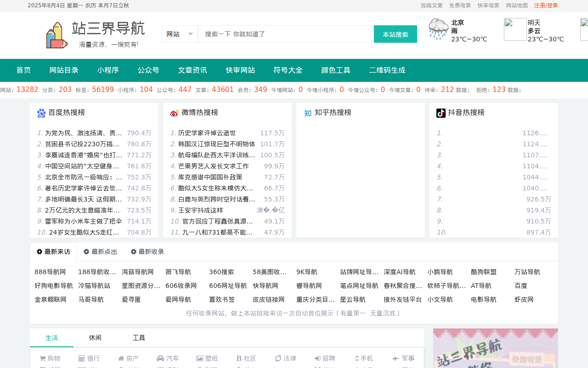Click the Zhihu 知 icon

click(x=308, y=113)
